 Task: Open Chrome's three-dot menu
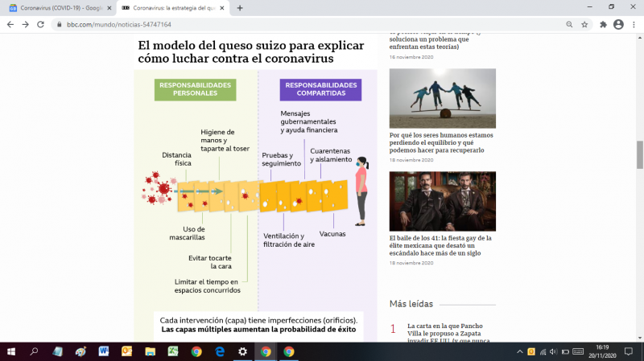(634, 24)
